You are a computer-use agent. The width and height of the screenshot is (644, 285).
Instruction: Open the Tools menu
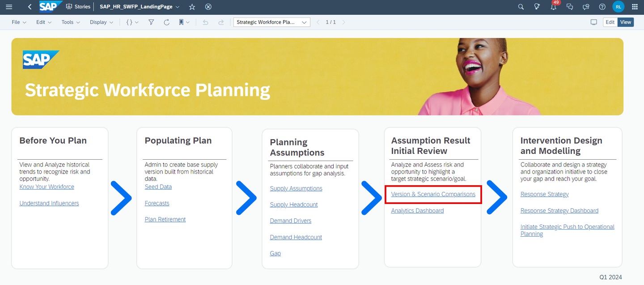pyautogui.click(x=71, y=22)
